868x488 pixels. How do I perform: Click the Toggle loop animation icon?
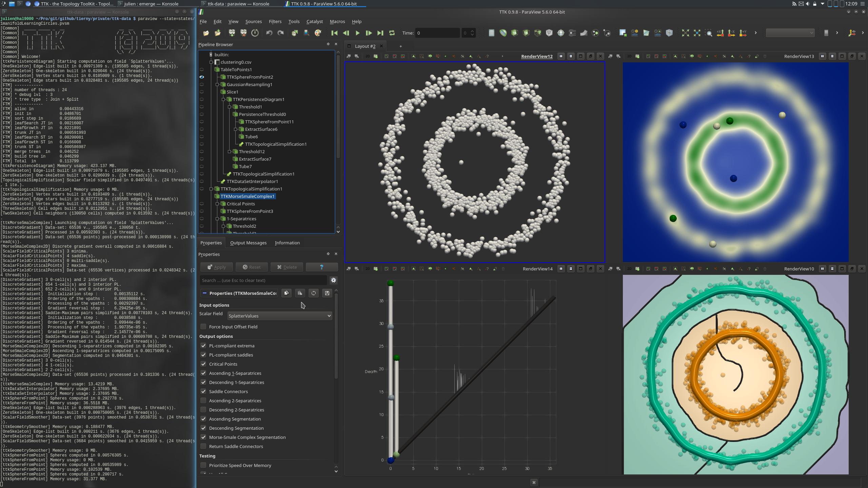pos(392,33)
